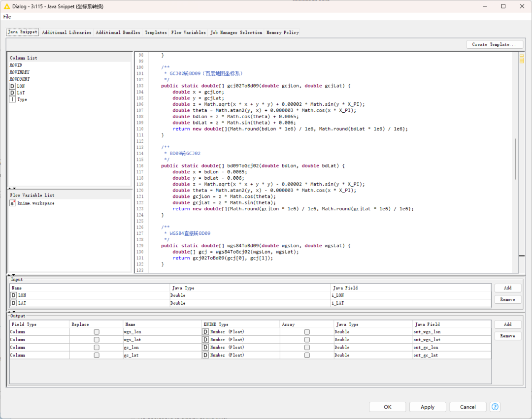Viewport: 532px width, 419px height.
Task: Enable Replace checkbox for wgs_lon row
Action: 97,332
